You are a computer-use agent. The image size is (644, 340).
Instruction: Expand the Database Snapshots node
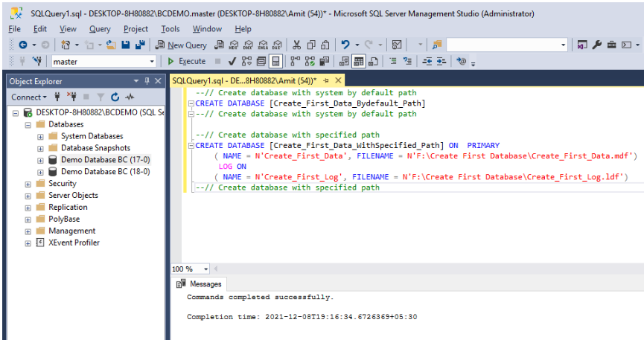[x=40, y=149]
